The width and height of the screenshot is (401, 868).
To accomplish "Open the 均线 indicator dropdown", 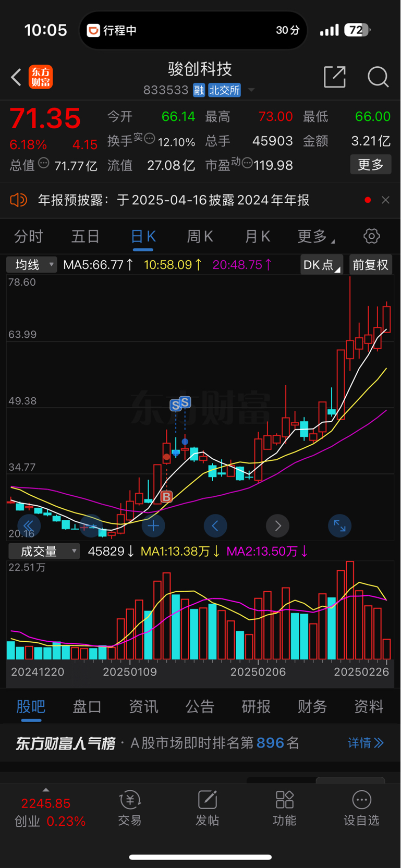I will point(32,265).
